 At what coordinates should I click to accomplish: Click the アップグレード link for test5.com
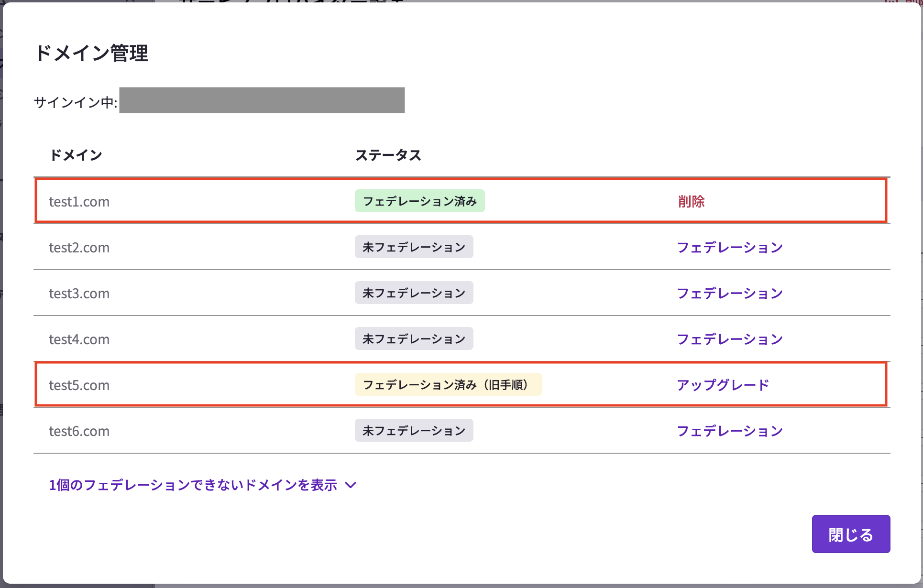[723, 385]
